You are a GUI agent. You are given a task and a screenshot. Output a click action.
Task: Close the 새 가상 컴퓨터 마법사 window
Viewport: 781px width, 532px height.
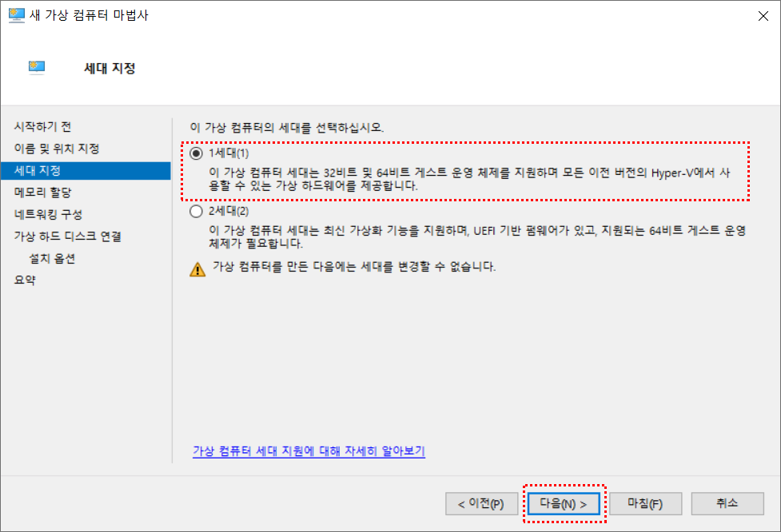[763, 16]
